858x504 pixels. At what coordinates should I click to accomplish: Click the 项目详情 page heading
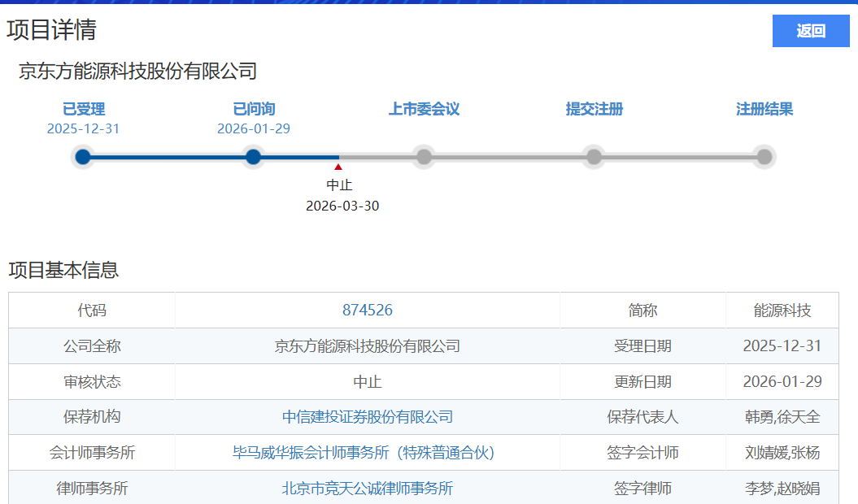point(51,29)
